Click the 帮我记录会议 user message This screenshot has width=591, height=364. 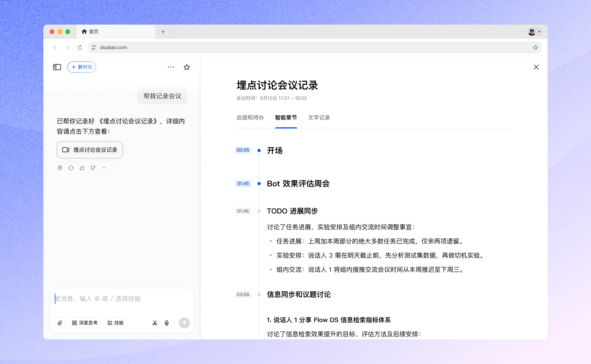[x=162, y=96]
